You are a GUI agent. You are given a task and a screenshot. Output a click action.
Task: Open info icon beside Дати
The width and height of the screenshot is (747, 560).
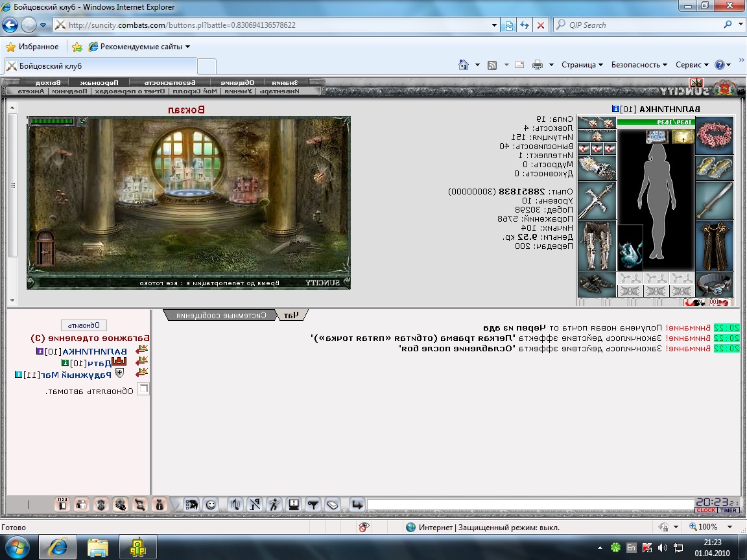[65, 363]
